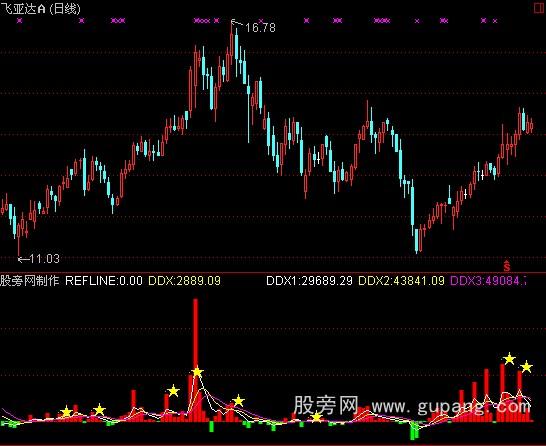Select the purple DDX3 indicator value
Viewport: 546px width, 446px height.
pos(488,281)
